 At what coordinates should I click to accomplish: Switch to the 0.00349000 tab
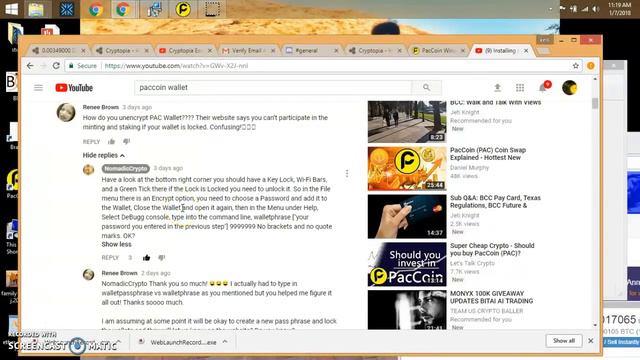click(x=57, y=51)
